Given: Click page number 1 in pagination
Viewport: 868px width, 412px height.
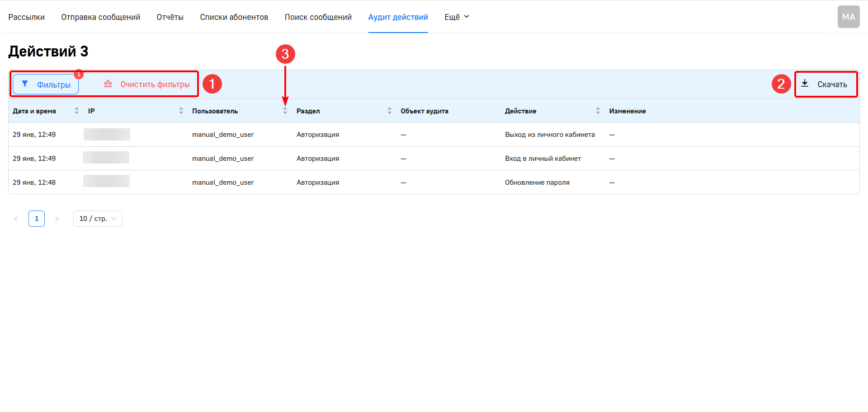Looking at the screenshot, I should point(37,219).
